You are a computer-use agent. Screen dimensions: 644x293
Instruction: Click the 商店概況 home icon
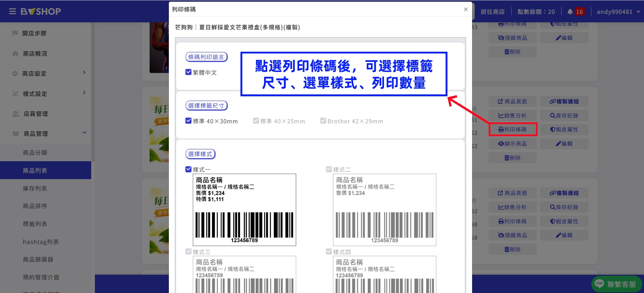tap(15, 54)
